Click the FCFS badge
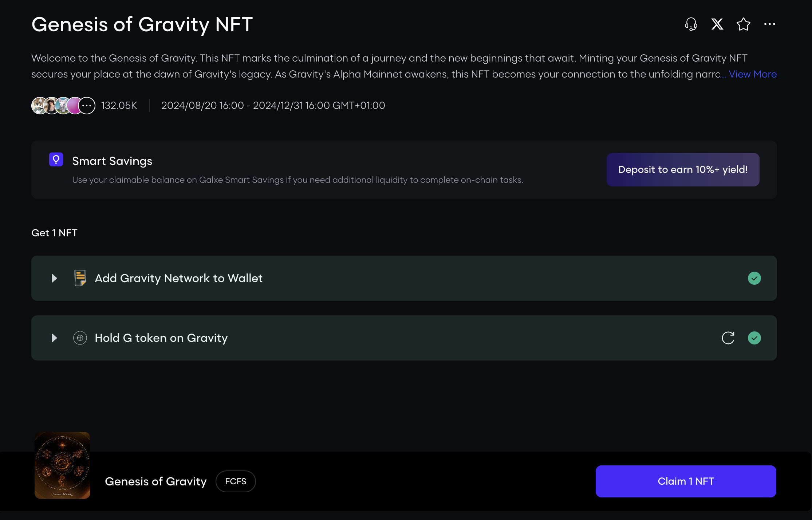 (x=236, y=481)
